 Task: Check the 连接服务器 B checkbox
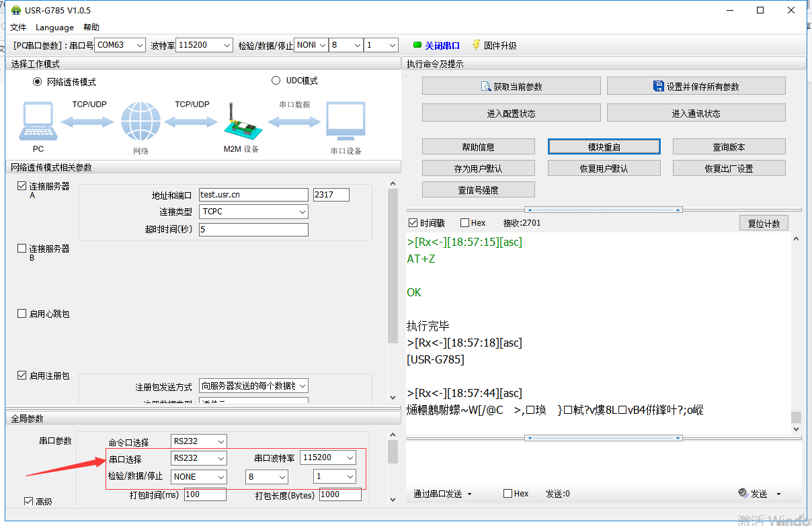click(22, 249)
